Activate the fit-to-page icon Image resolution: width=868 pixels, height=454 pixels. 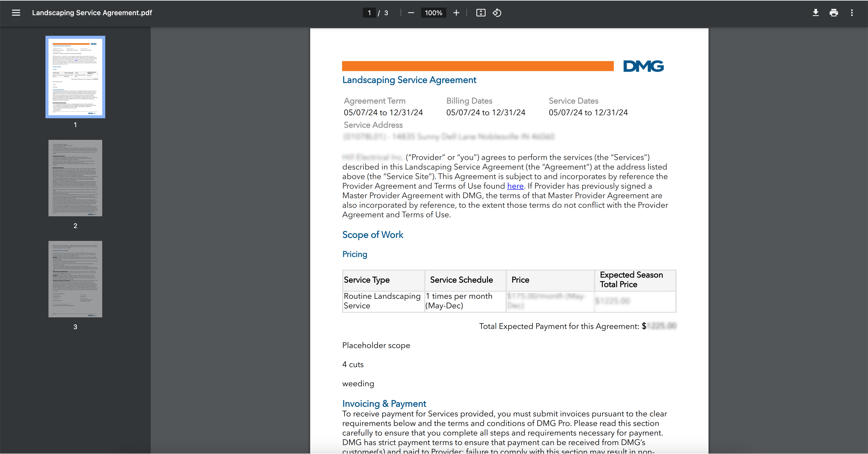coord(481,12)
